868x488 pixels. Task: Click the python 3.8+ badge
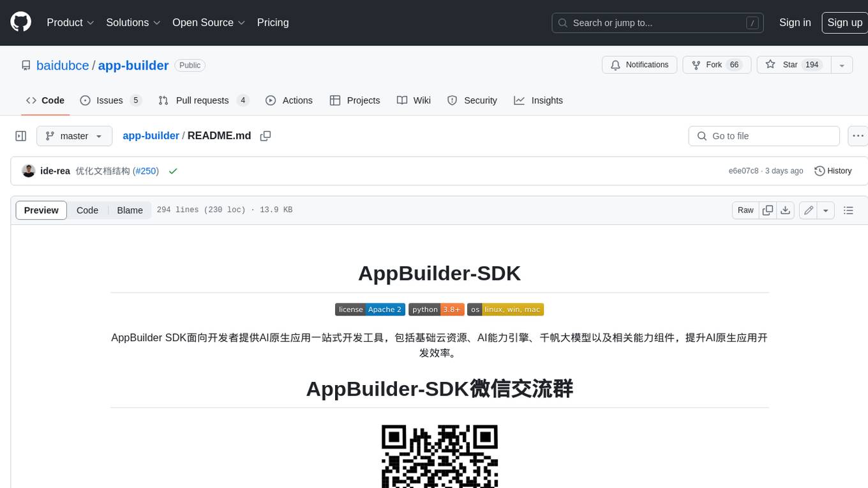coord(437,309)
